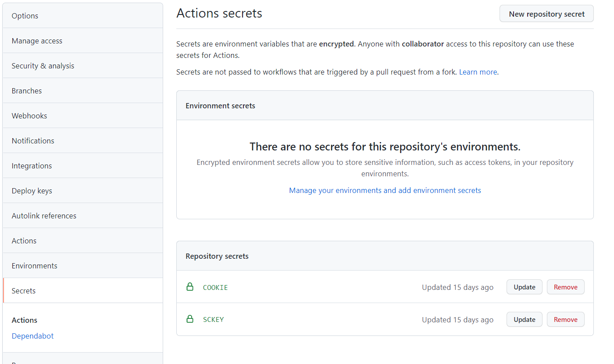Image resolution: width=614 pixels, height=364 pixels.
Task: Open the Manage access section
Action: pyautogui.click(x=37, y=40)
